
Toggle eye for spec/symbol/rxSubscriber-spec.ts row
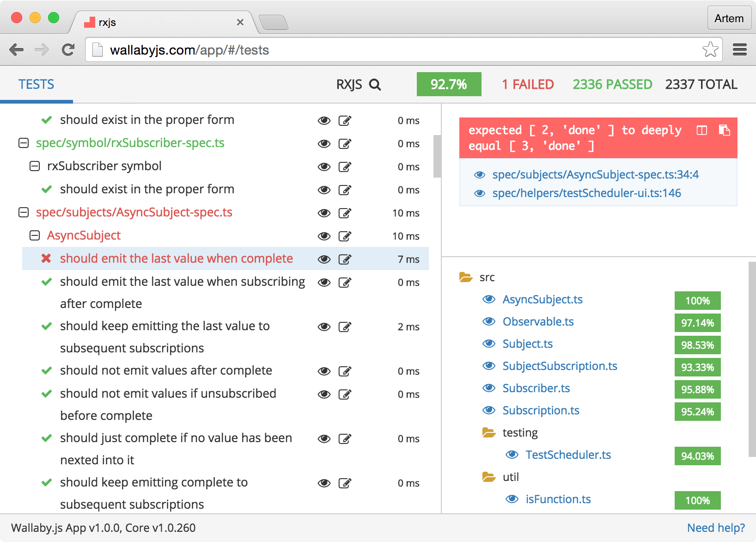(324, 144)
